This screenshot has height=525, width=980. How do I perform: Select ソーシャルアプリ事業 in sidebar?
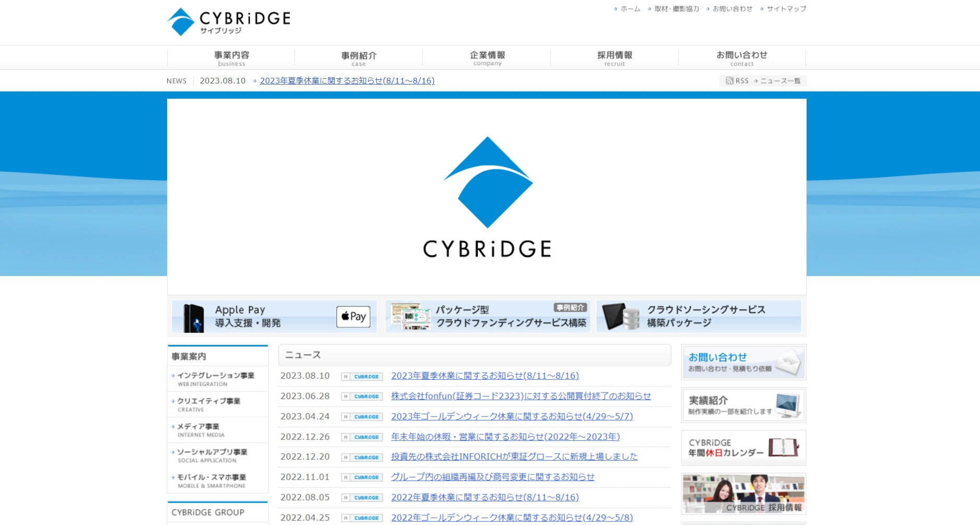[218, 456]
